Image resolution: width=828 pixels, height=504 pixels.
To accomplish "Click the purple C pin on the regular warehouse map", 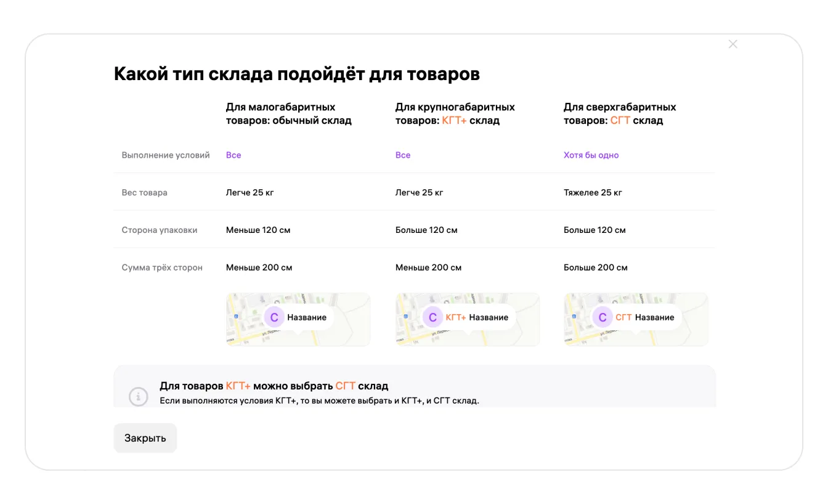I will (274, 317).
